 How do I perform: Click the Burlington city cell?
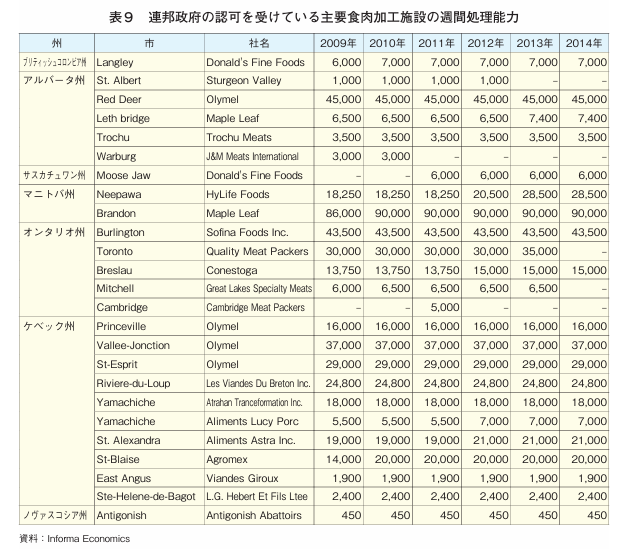(149, 232)
